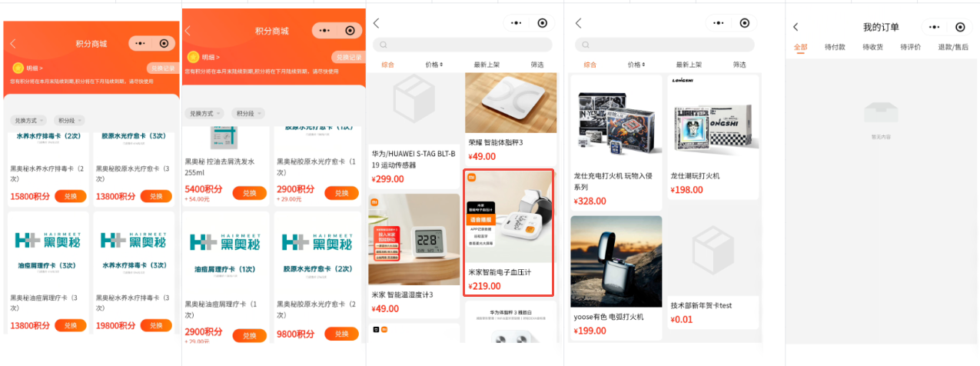Image resolution: width=980 pixels, height=366 pixels.
Task: Go back from 积分商城 screen showing 5400积分
Action: [x=188, y=31]
